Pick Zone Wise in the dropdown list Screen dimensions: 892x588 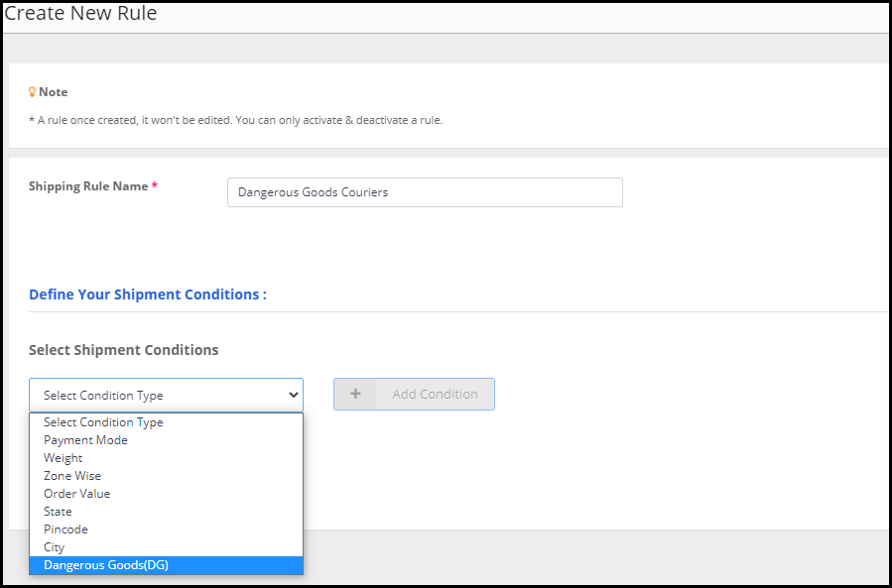(x=166, y=476)
